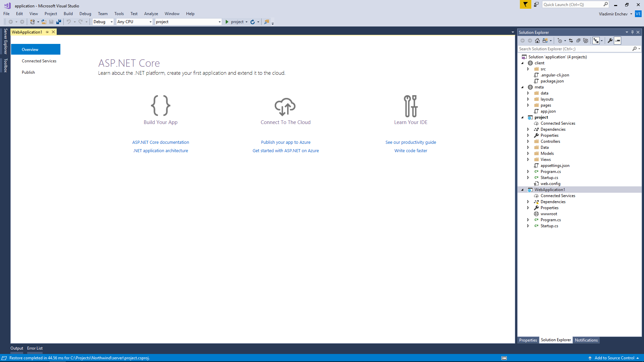This screenshot has height=362, width=644.
Task: Click the Show All Files icon
Action: tap(586, 41)
